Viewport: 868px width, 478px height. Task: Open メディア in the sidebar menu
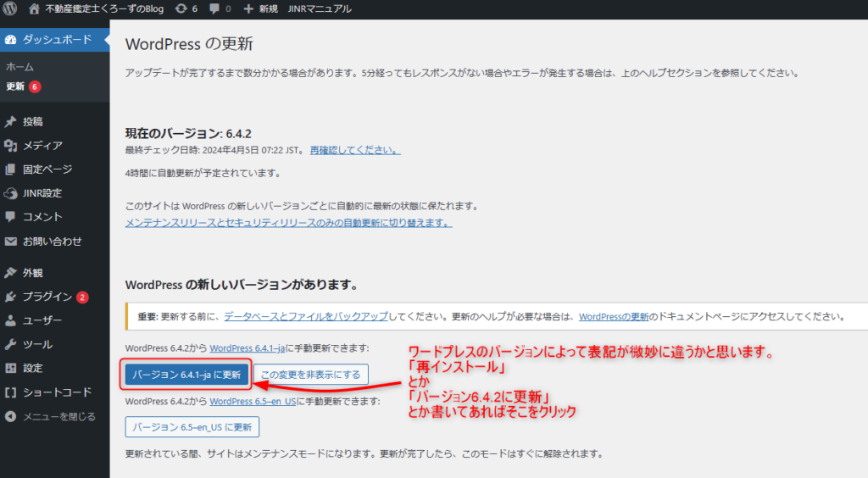click(x=42, y=146)
